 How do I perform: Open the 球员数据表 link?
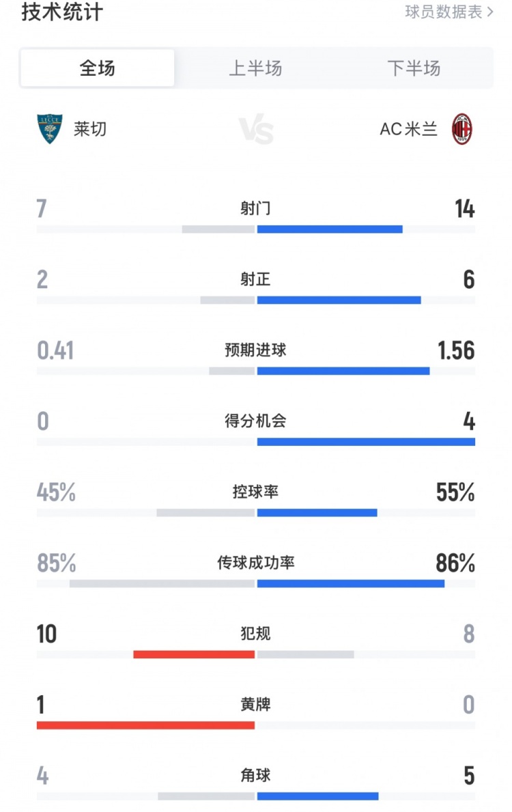tap(449, 12)
